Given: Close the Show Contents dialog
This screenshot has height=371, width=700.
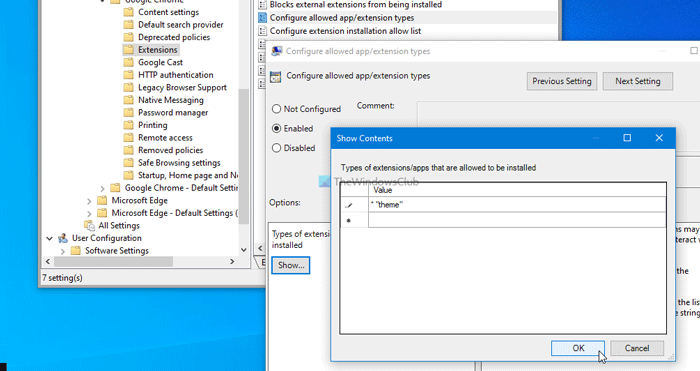Looking at the screenshot, I should [x=659, y=138].
